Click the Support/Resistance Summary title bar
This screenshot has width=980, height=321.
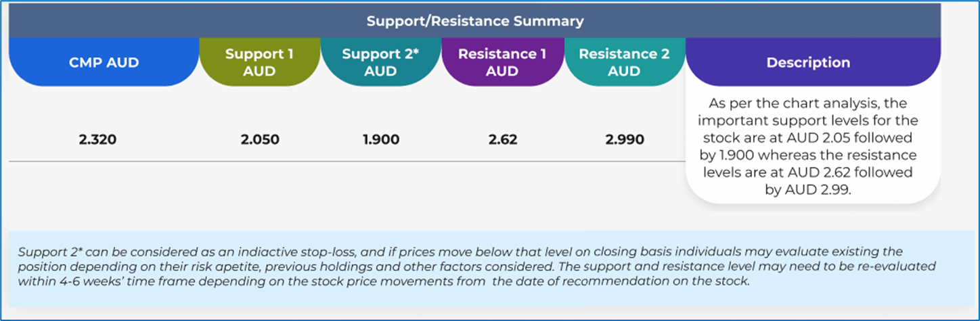[474, 21]
